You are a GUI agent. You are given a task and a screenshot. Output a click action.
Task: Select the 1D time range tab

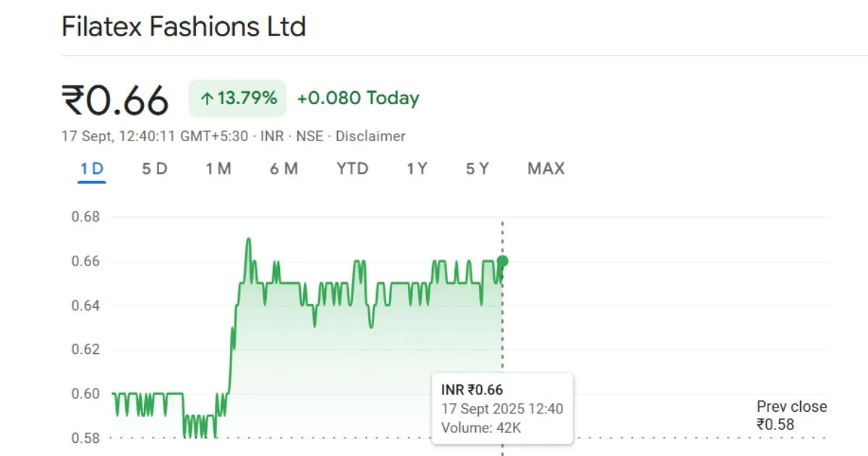click(92, 169)
